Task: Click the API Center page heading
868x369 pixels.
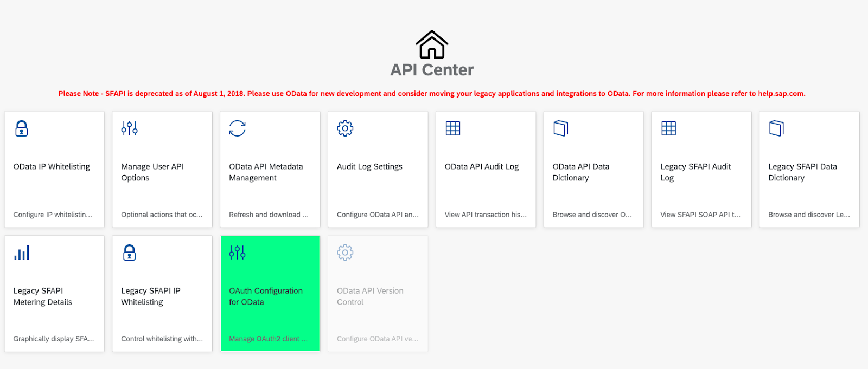Action: 432,70
